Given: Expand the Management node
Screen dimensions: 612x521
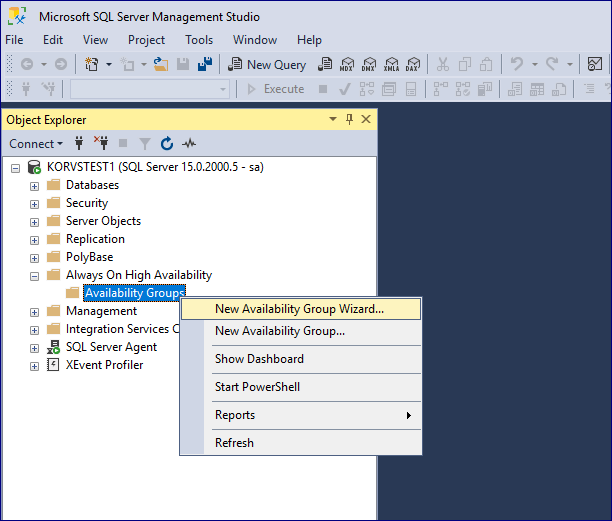Looking at the screenshot, I should [x=34, y=312].
